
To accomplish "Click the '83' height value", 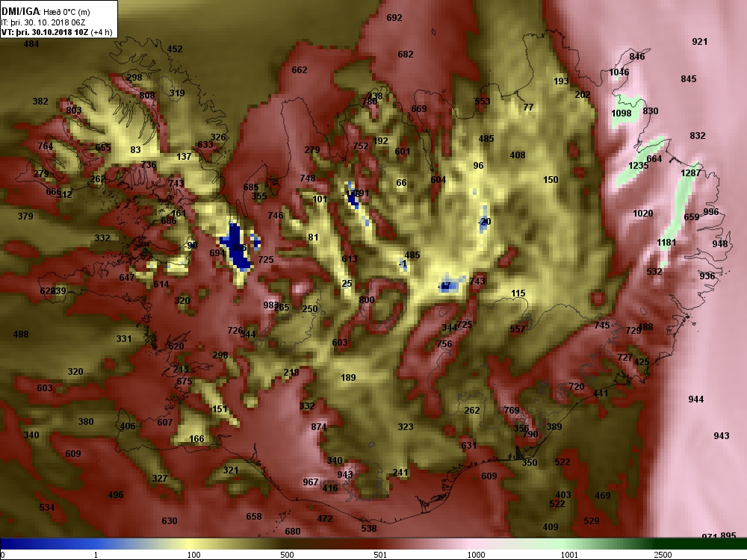I will tap(135, 150).
